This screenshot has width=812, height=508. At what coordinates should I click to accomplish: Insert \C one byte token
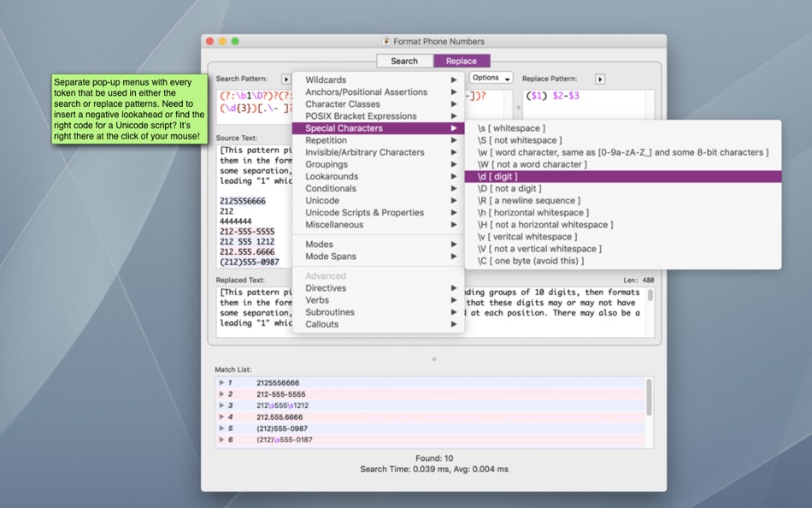point(623,261)
